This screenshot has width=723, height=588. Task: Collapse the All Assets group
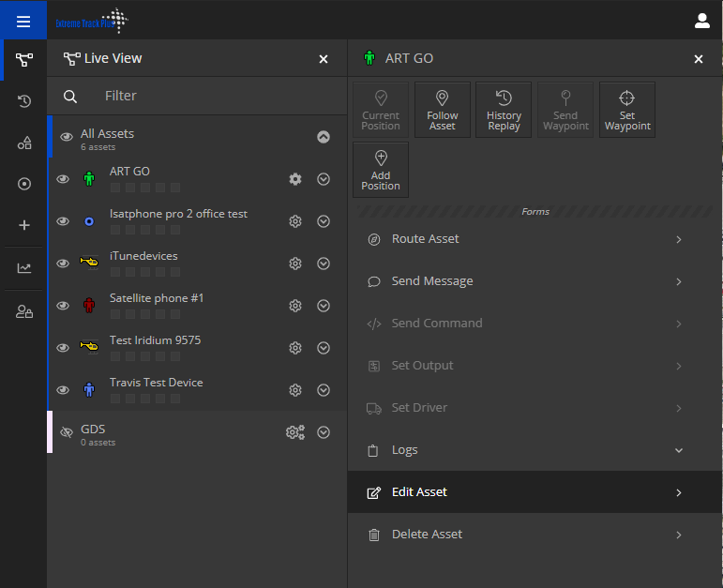click(324, 137)
